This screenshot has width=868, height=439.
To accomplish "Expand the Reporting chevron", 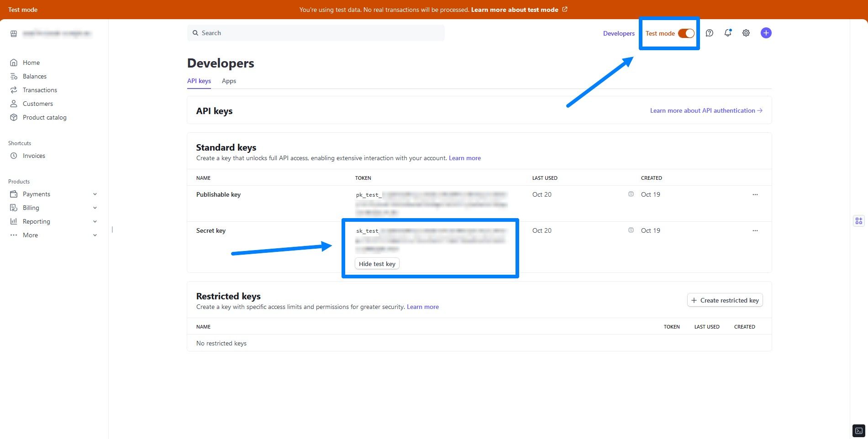I will coord(95,221).
